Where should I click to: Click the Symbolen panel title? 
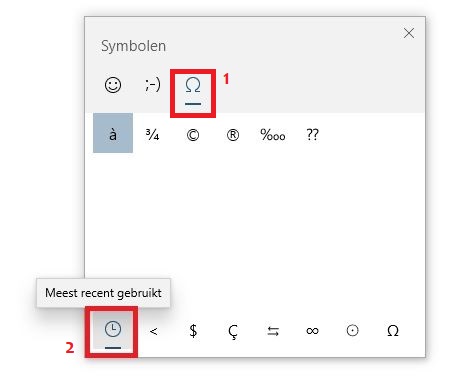click(133, 46)
